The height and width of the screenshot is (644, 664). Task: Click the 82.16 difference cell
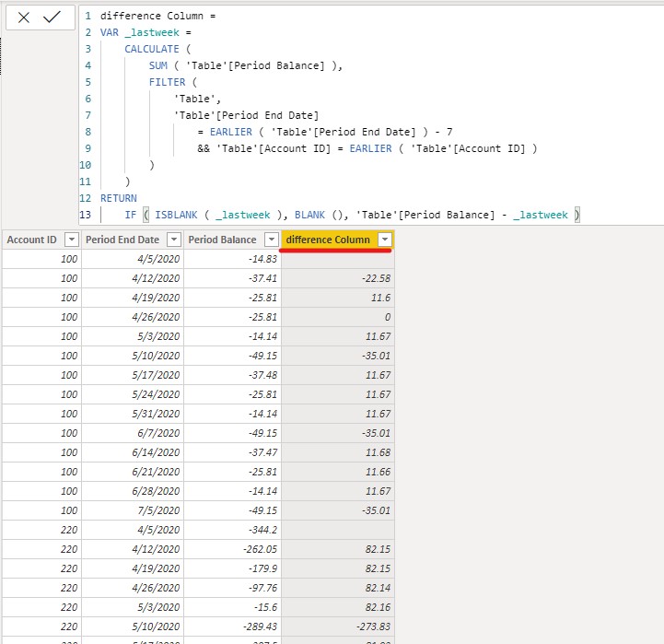pos(338,607)
